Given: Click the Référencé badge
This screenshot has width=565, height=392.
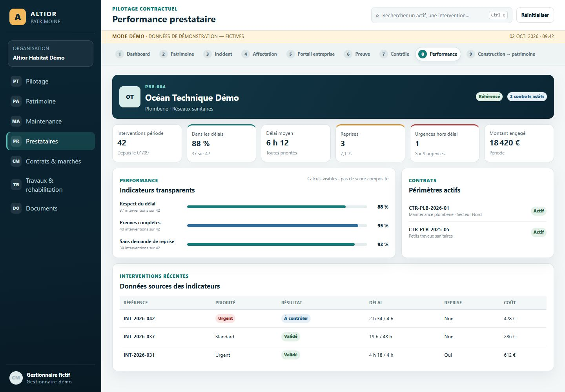Looking at the screenshot, I should (x=489, y=96).
